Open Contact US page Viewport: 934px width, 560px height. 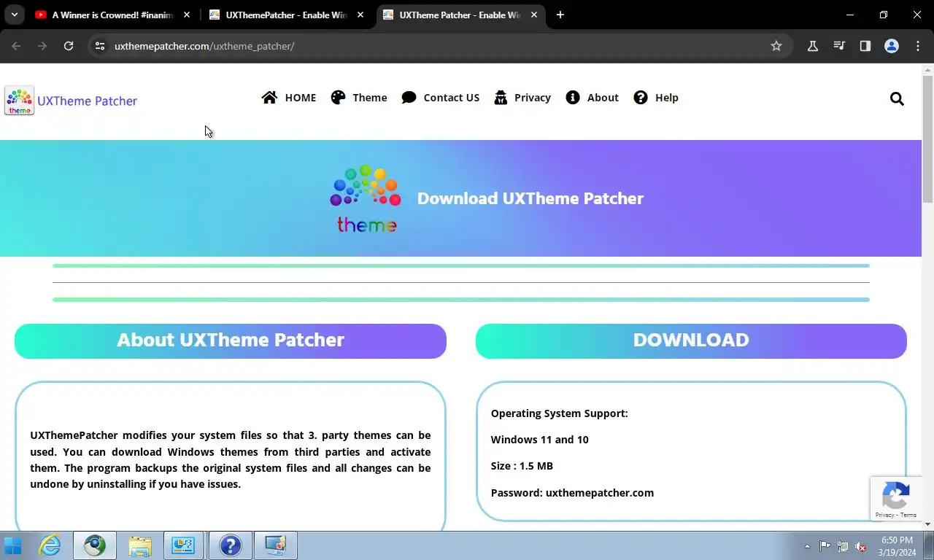coord(441,98)
